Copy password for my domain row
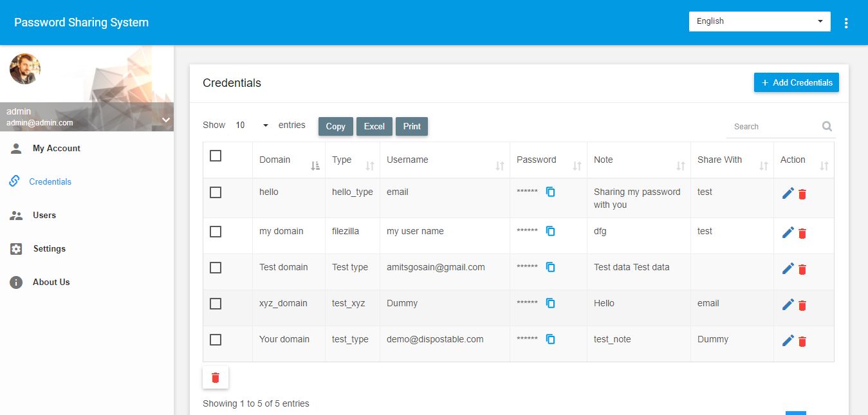Image resolution: width=868 pixels, height=415 pixels. [x=551, y=231]
